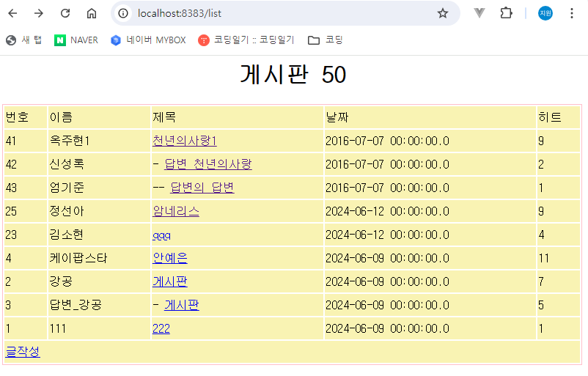Screen dimensions: 588x376
Task: Reload the current page
Action: tap(65, 13)
